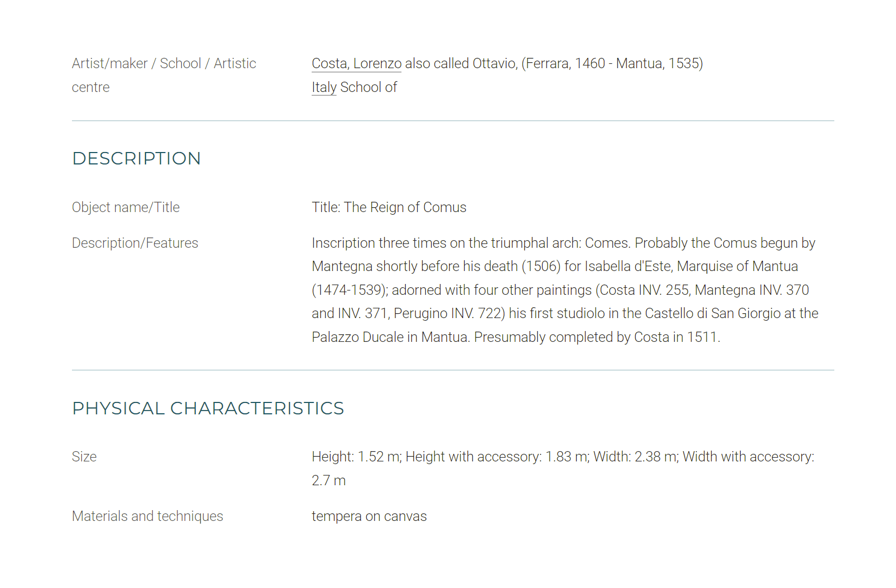896x588 pixels.
Task: Click the Object name/Title label
Action: pyautogui.click(x=126, y=208)
